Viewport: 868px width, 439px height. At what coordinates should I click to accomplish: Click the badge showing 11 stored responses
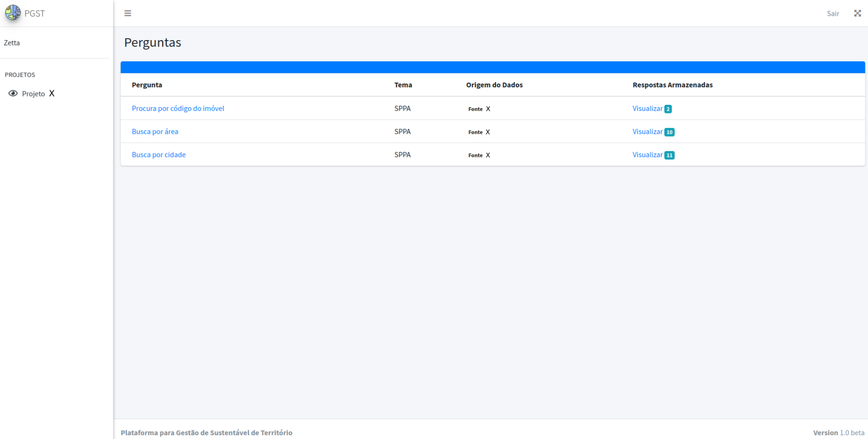click(669, 156)
